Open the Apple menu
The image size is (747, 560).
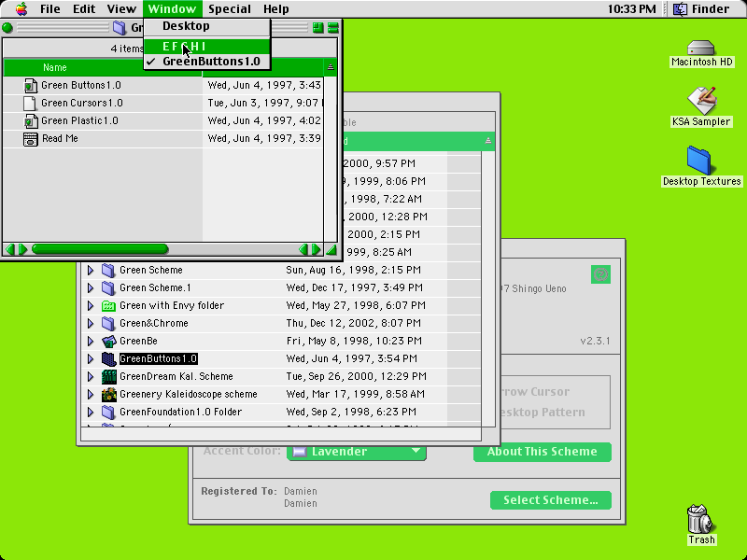21,8
